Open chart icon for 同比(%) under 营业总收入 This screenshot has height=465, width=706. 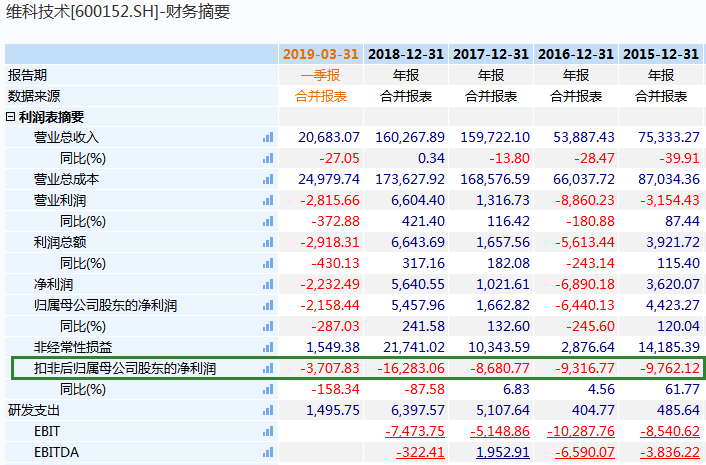point(268,158)
